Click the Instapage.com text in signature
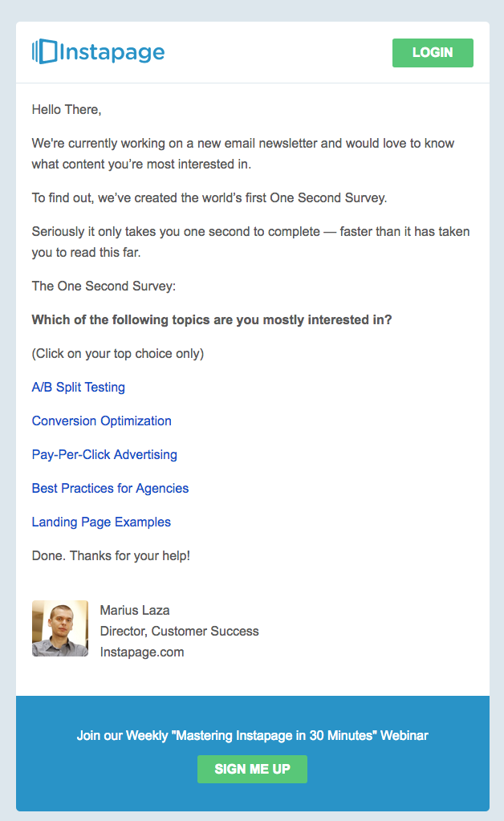This screenshot has width=504, height=821. (142, 652)
